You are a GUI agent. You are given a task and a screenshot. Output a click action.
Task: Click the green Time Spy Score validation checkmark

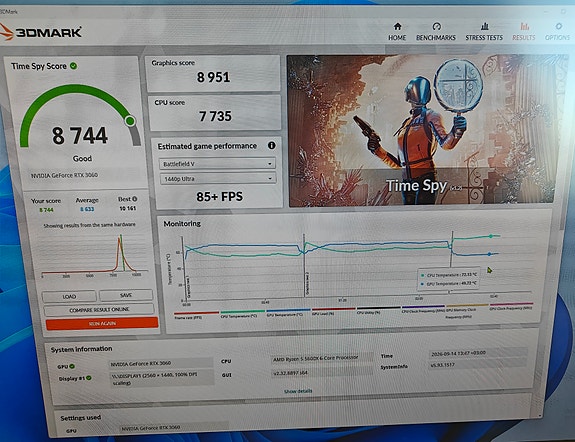pyautogui.click(x=73, y=66)
